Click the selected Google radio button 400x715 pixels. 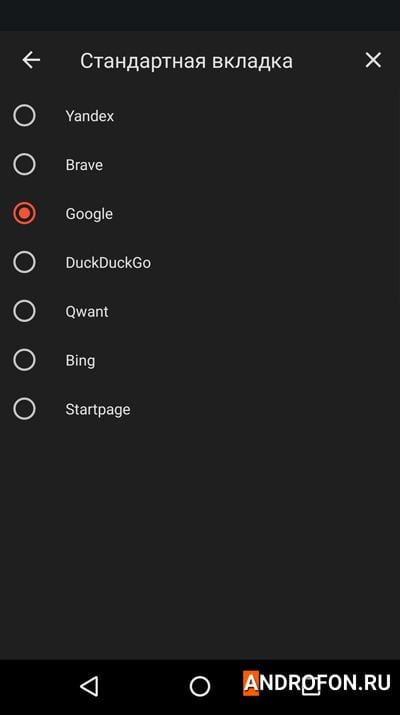[x=24, y=213]
